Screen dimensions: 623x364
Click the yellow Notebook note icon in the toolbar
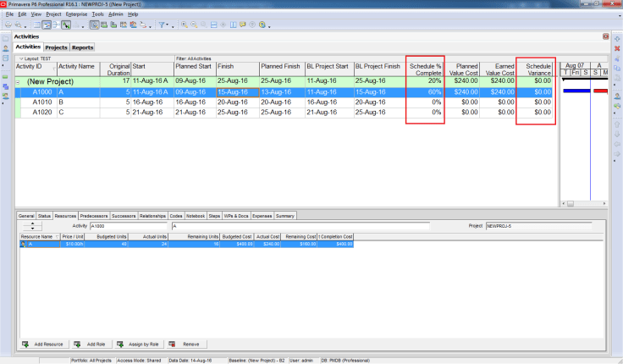[x=243, y=25]
